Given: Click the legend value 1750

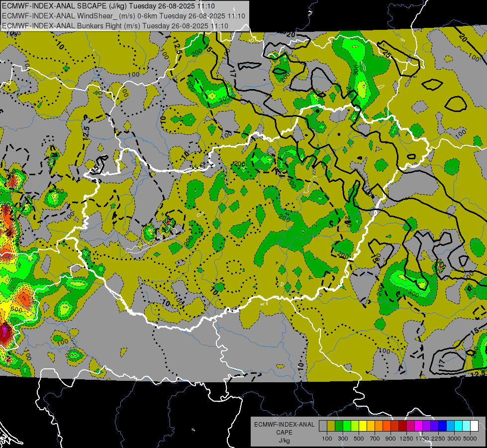Looking at the screenshot, I should click(422, 439).
